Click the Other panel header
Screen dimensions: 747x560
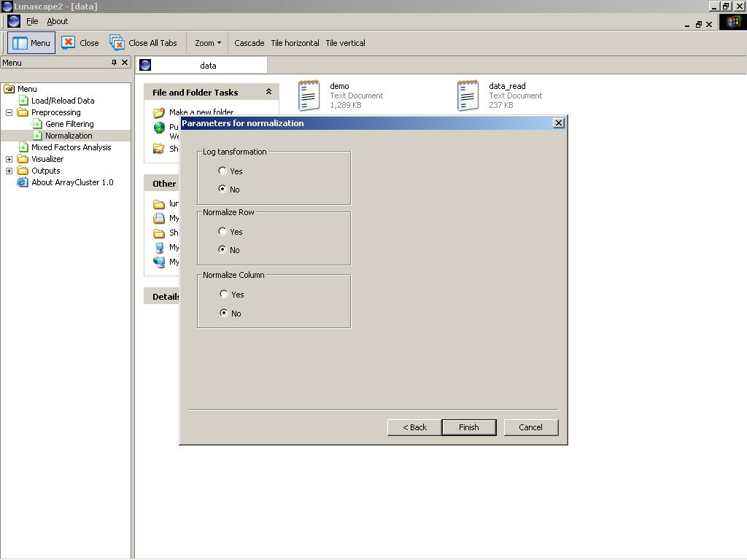click(162, 183)
